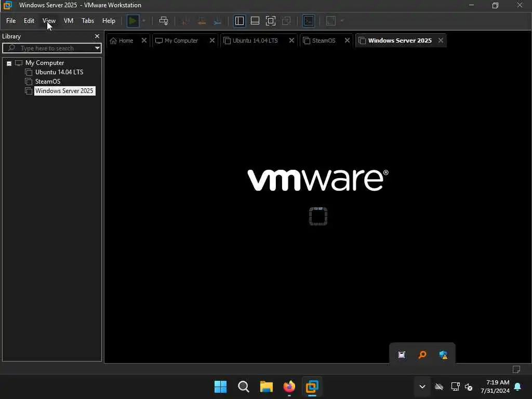This screenshot has width=532, height=399.
Task: Click the message log status bar icon
Action: click(516, 369)
